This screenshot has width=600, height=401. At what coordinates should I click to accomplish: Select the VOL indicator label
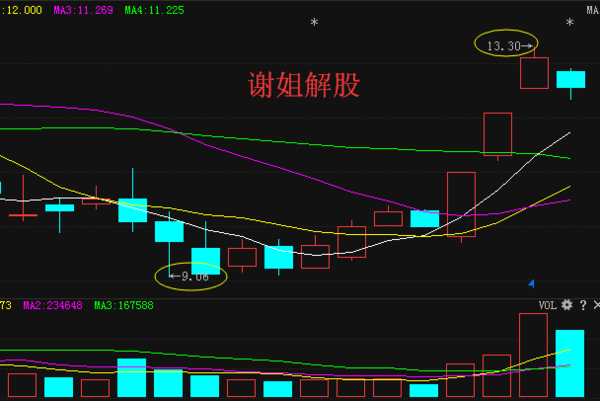pyautogui.click(x=547, y=304)
